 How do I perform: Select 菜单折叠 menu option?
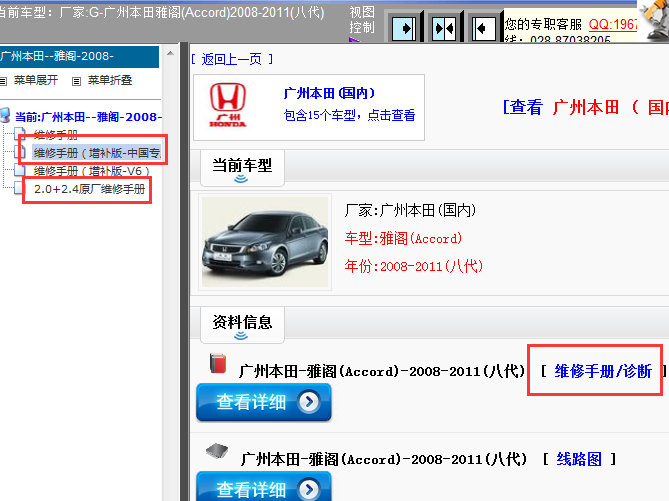pos(110,80)
